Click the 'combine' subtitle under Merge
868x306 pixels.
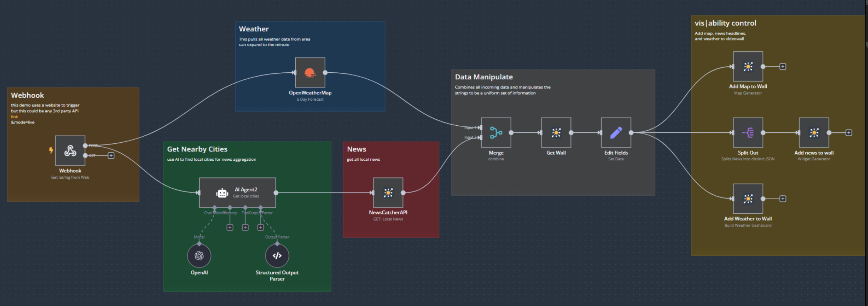point(496,159)
